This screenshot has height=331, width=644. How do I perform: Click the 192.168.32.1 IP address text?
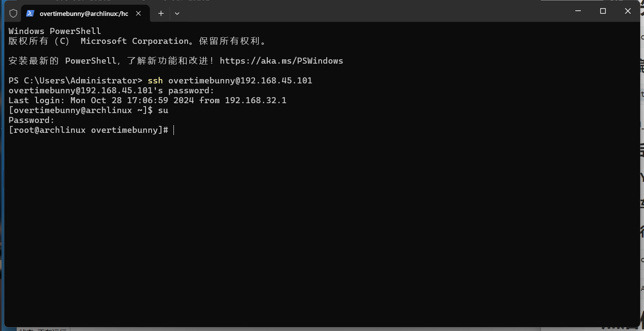[255, 101]
